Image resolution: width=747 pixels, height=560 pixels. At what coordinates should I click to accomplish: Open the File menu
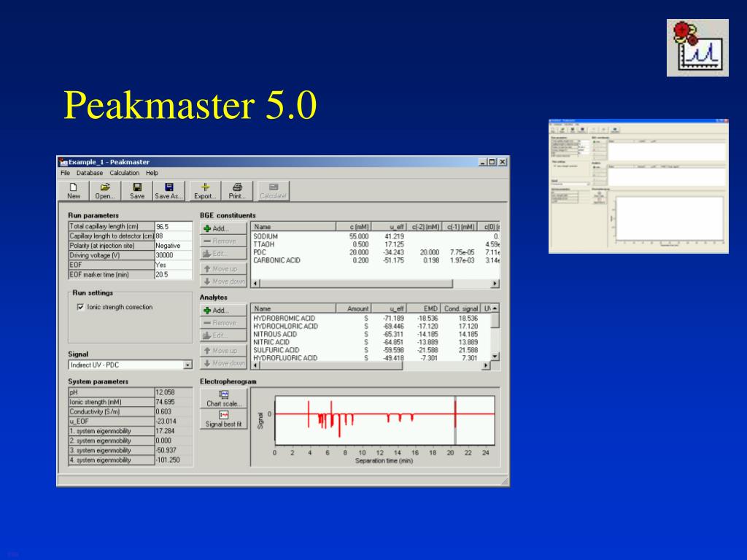65,173
